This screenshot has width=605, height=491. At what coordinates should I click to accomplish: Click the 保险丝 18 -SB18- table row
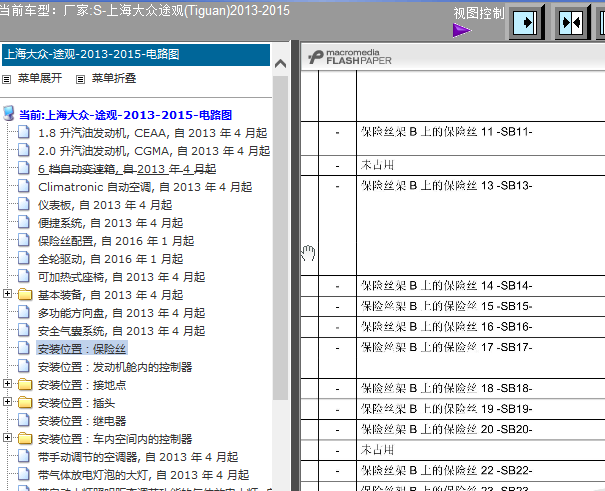pos(453,388)
